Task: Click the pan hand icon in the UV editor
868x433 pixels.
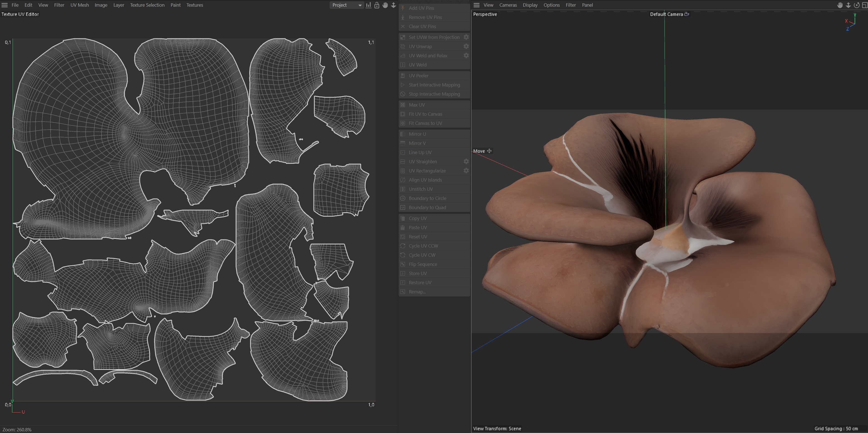Action: click(x=385, y=5)
